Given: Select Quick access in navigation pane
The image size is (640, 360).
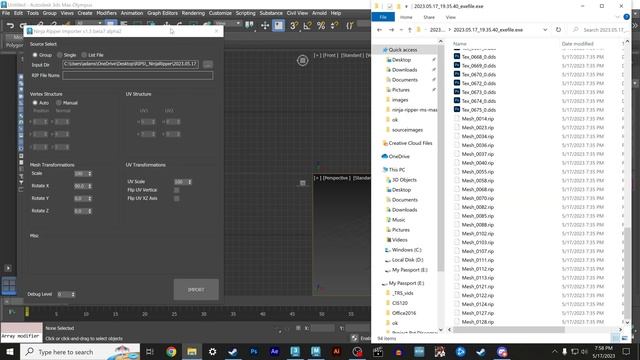Looking at the screenshot, I should pos(403,50).
